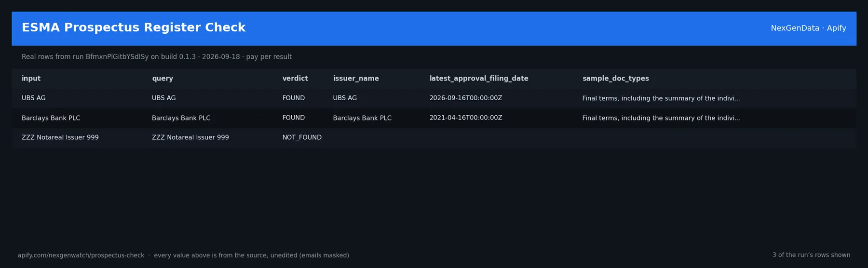Click date 2021-04-16T00:00:00Z
868x268 pixels.
point(466,118)
